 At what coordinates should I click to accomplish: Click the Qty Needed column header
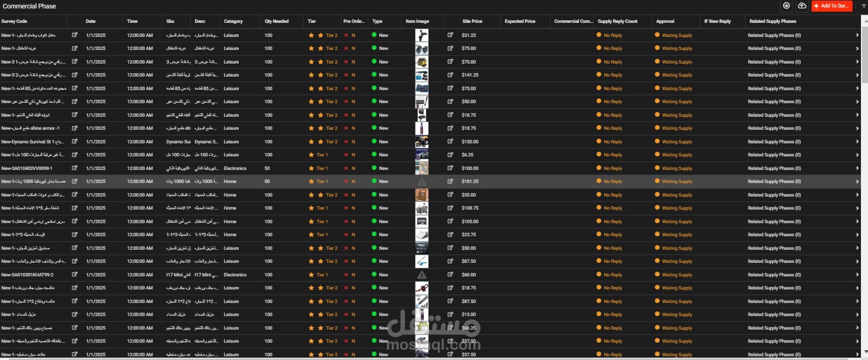pos(277,21)
